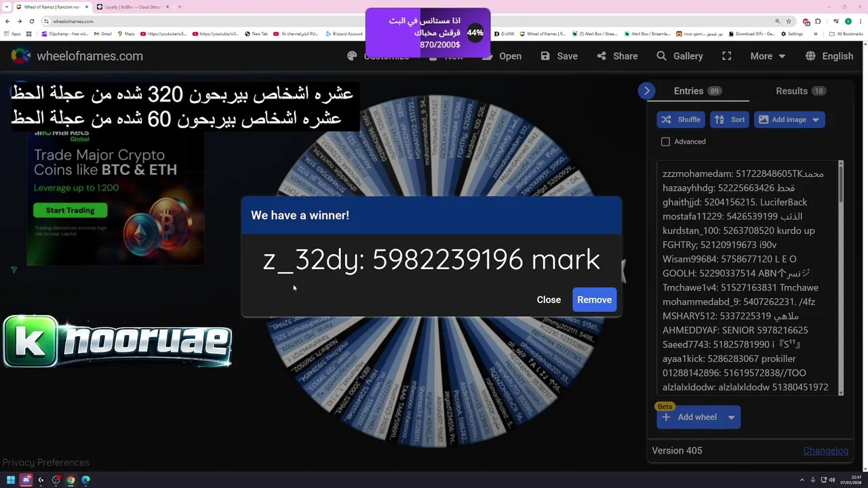Viewport: 868px width, 488px height.
Task: Go forward in browser history
Action: [x=19, y=21]
